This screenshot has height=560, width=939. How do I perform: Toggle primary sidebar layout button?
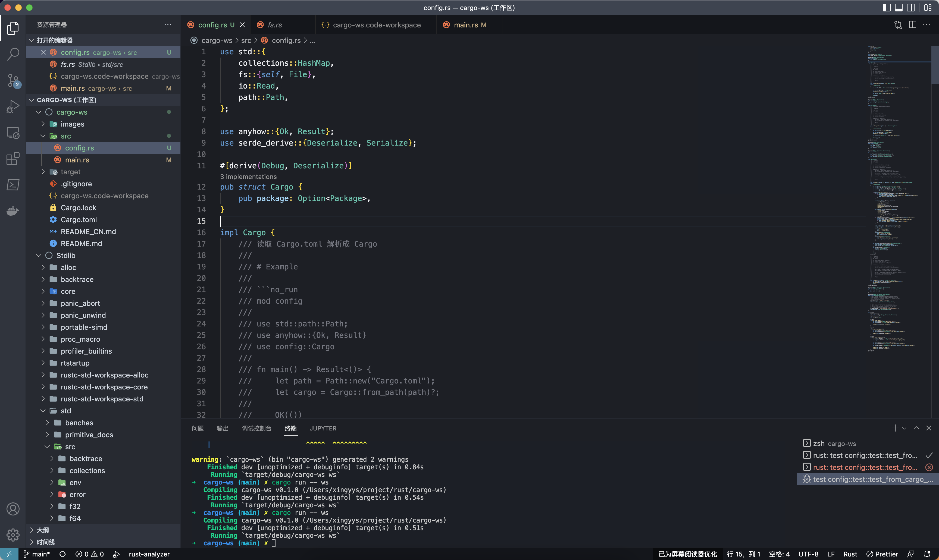[x=887, y=8]
